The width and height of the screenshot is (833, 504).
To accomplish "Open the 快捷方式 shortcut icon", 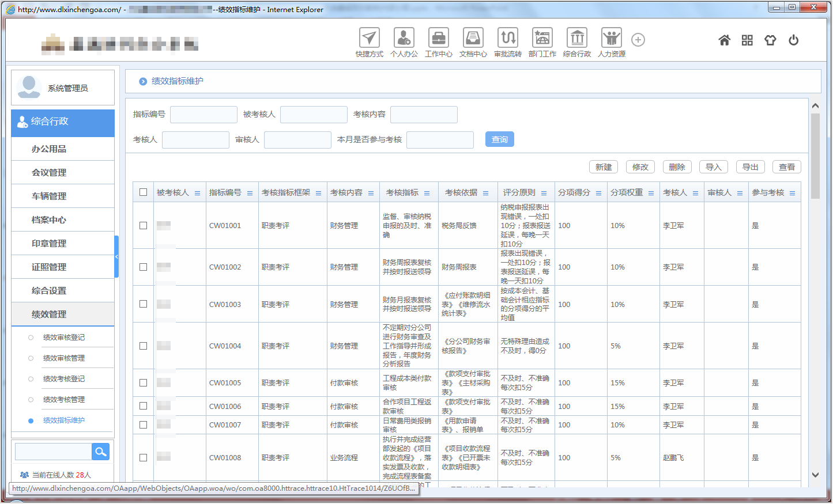I will point(369,39).
